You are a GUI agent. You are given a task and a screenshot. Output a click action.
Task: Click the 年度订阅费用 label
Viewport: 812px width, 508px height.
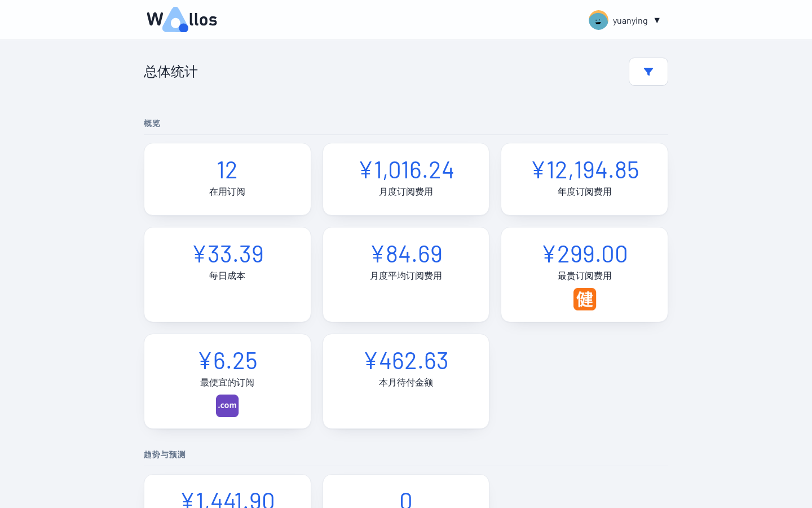tap(585, 192)
